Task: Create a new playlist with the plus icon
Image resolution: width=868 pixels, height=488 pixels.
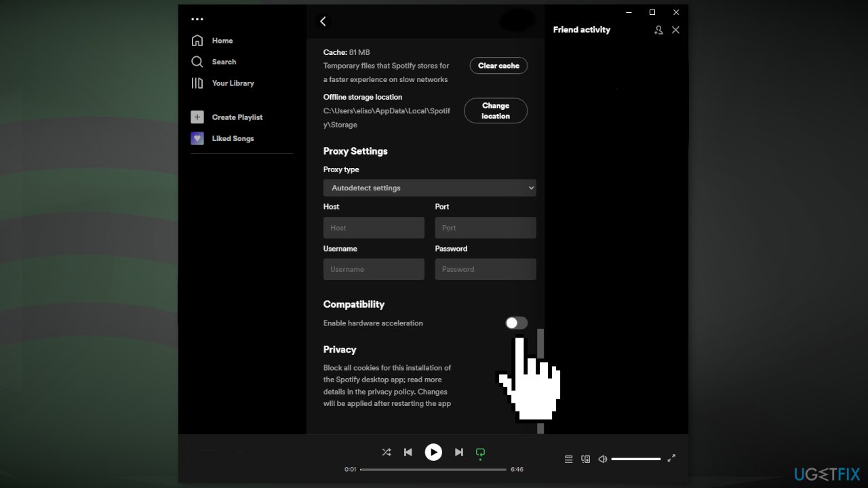Action: click(197, 117)
